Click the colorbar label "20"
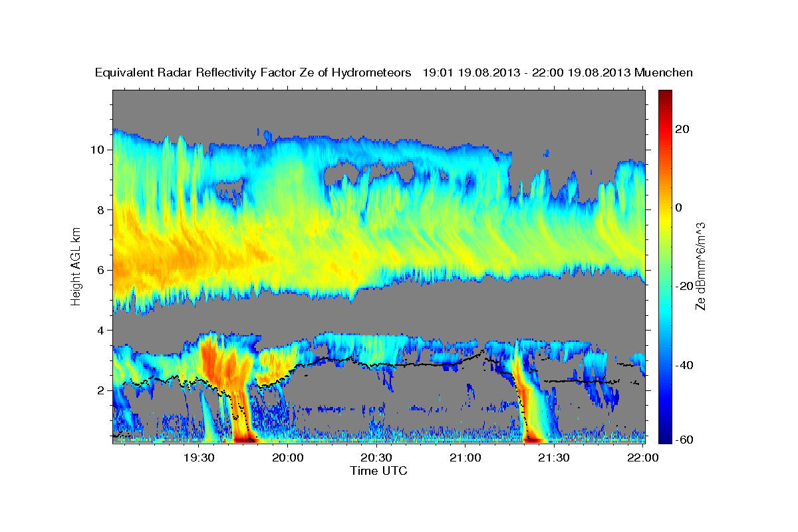The width and height of the screenshot is (798, 532). (684, 129)
